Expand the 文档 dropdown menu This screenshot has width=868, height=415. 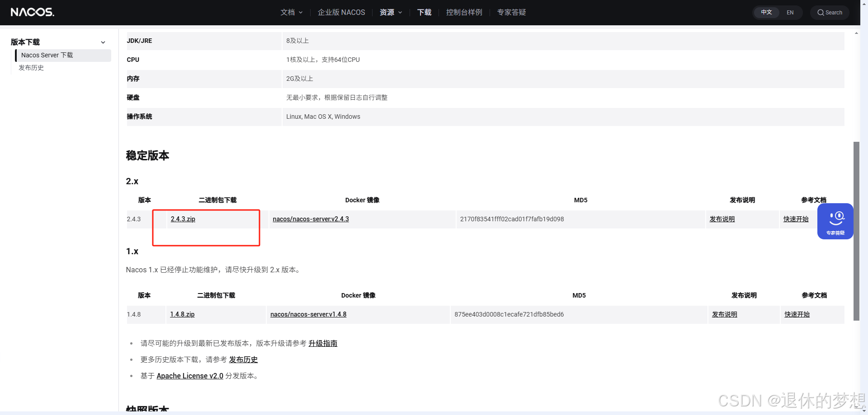[291, 12]
